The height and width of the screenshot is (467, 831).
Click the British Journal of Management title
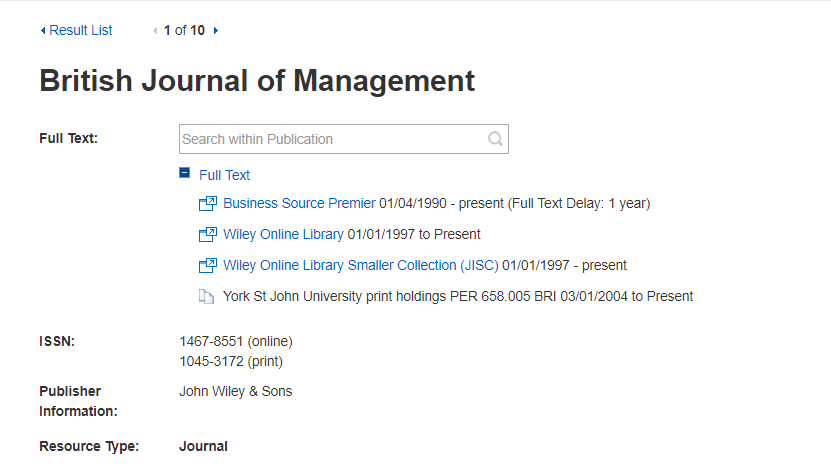tap(257, 81)
